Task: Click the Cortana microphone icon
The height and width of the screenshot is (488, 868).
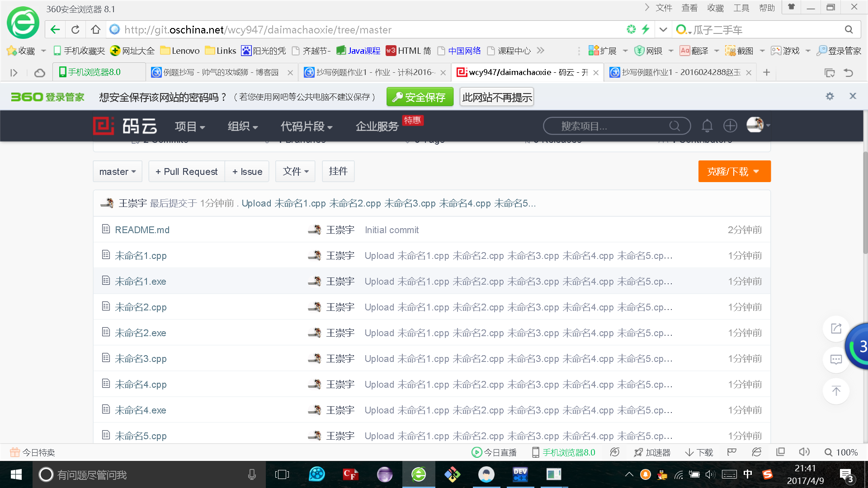Action: coord(252,474)
